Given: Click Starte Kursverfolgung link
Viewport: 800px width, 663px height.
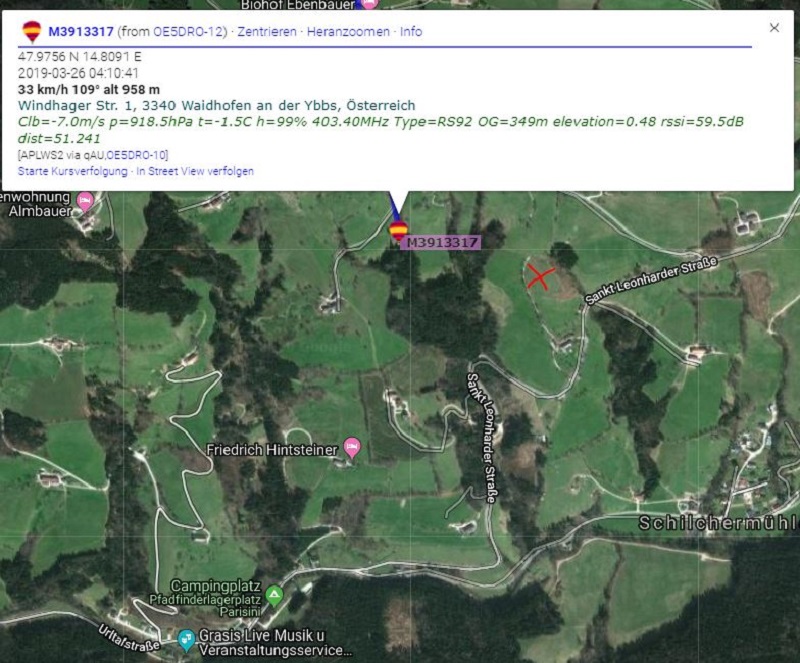Looking at the screenshot, I should point(72,171).
